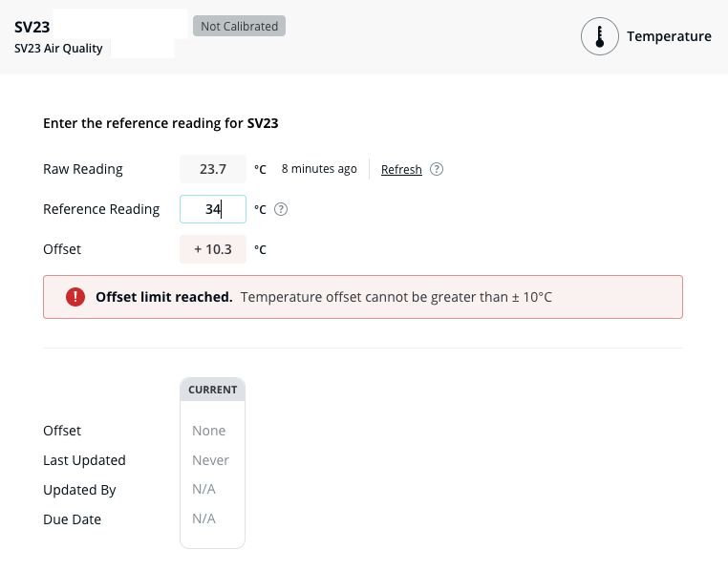Click the help icon next to Reference Reading unit
This screenshot has width=728, height=571.
coord(281,209)
